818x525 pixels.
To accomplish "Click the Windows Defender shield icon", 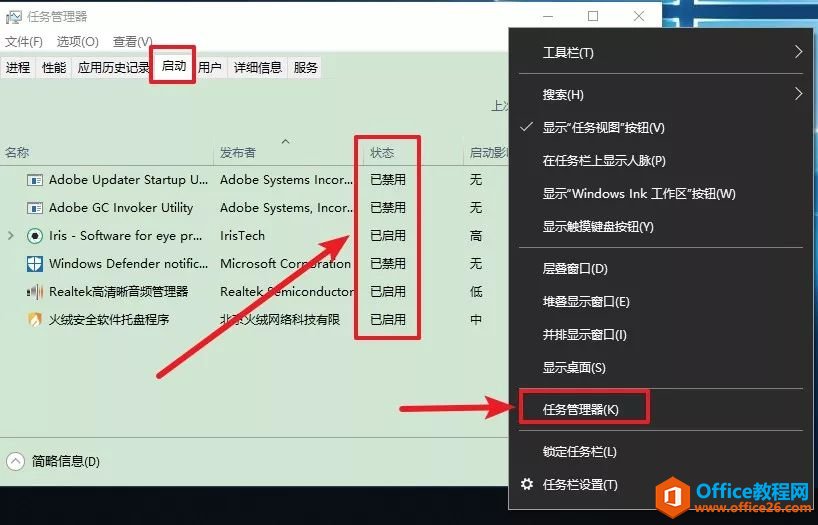I will tap(35, 264).
